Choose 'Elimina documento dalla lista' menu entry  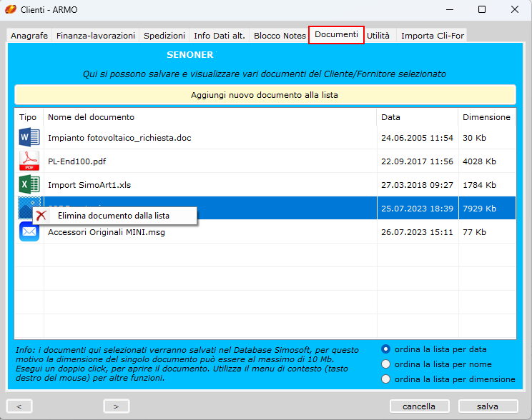113,216
